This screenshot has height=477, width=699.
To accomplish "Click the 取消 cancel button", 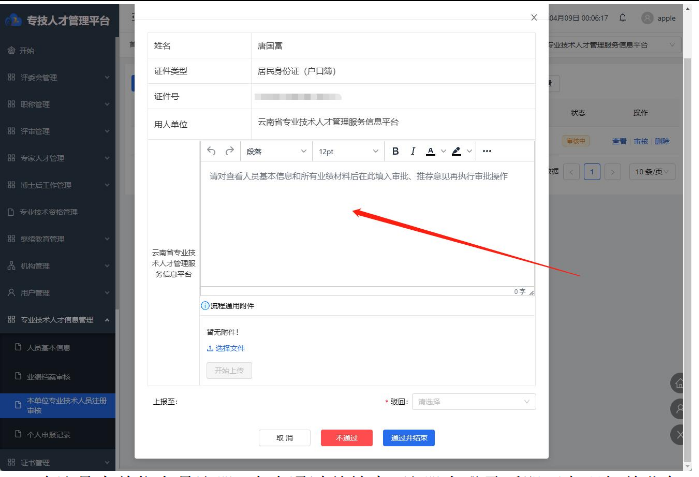I will point(284,438).
